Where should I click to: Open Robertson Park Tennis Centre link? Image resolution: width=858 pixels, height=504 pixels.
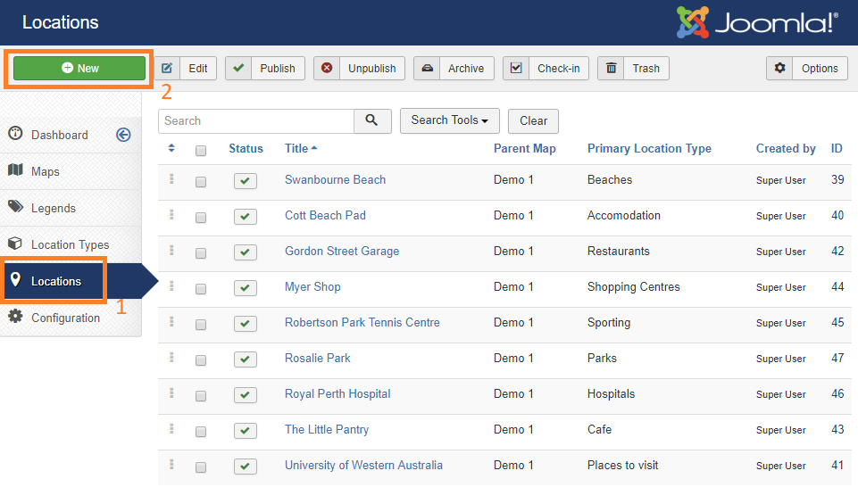(362, 323)
